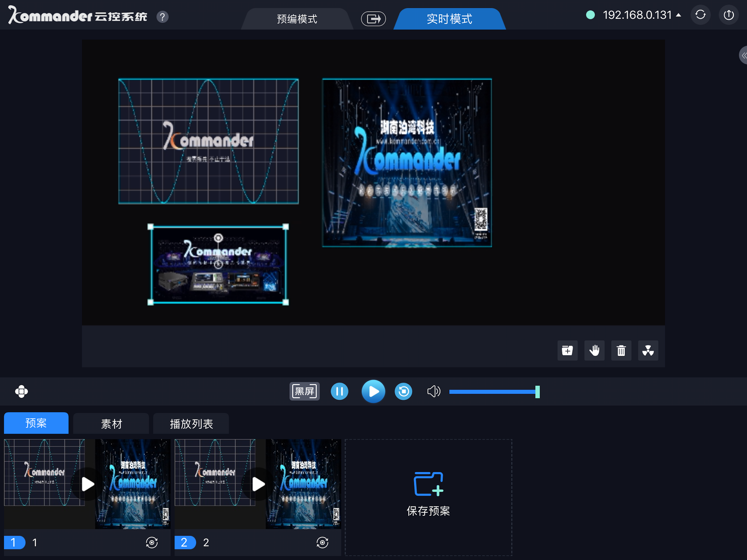Viewport: 747px width, 560px height.
Task: Click the add window icon in toolbar
Action: click(567, 351)
